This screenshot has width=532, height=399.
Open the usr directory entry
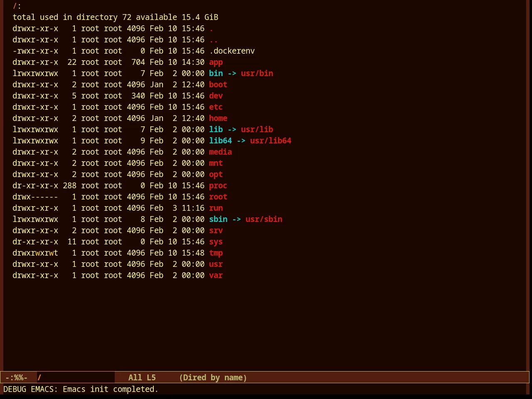pos(216,264)
